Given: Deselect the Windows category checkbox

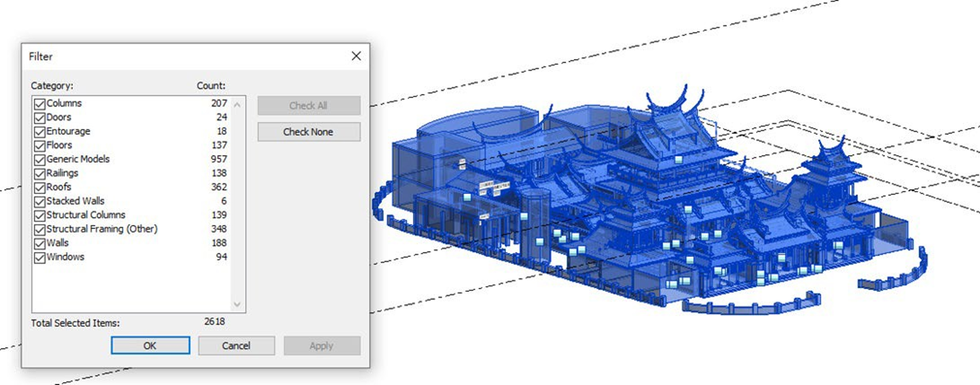Looking at the screenshot, I should click(x=39, y=257).
